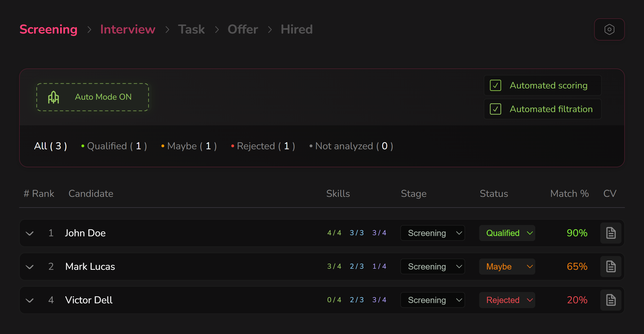This screenshot has width=644, height=334.
Task: Expand John Doe's row chevron
Action: coord(30,233)
